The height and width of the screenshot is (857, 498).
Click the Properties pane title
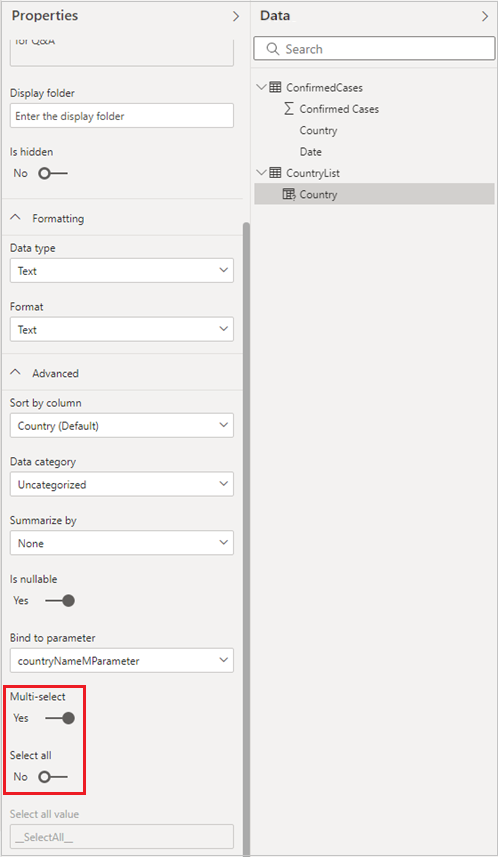click(45, 16)
